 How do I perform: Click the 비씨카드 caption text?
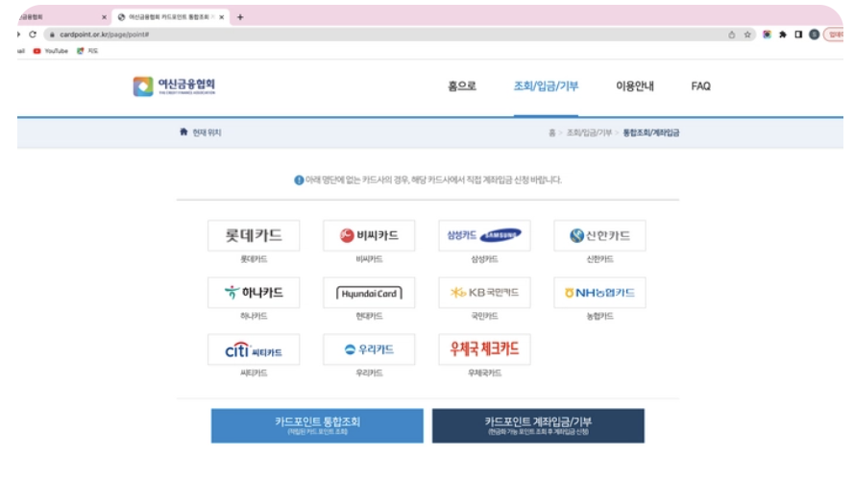tap(369, 259)
